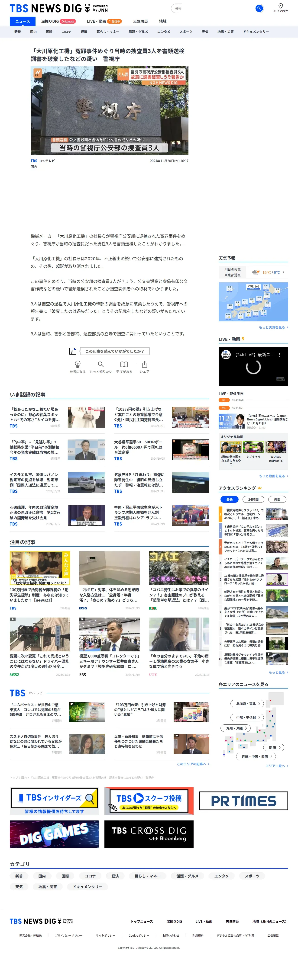Open the 経済 category in the top sub-navigation
298x980 pixels.
pyautogui.click(x=84, y=32)
